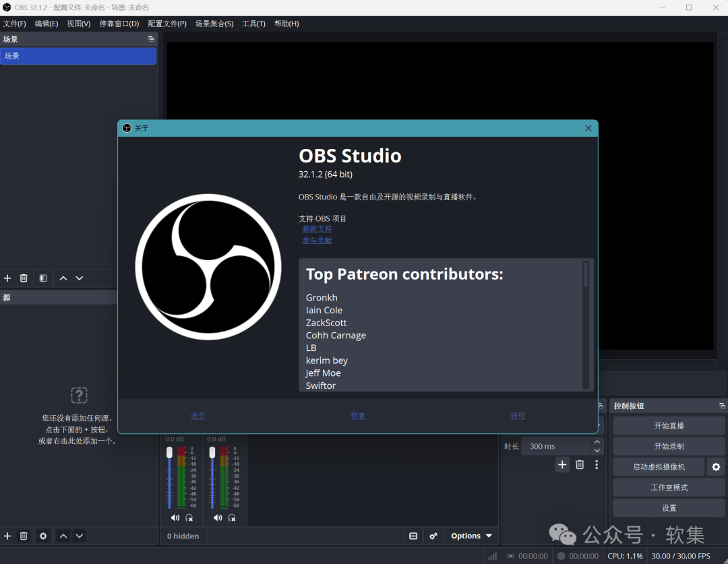This screenshot has height=564, width=728.
Task: Open the 停靠窗口(D) menu
Action: pyautogui.click(x=119, y=24)
